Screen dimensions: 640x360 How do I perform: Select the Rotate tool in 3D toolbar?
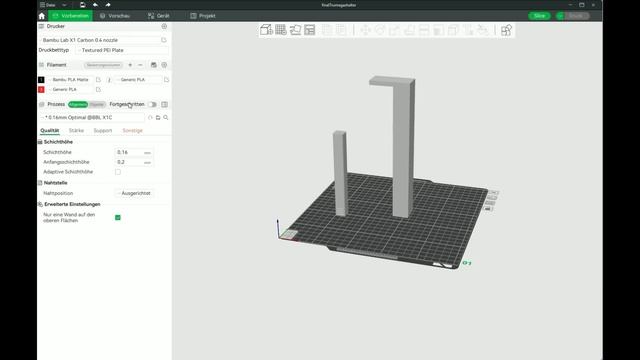click(x=380, y=30)
